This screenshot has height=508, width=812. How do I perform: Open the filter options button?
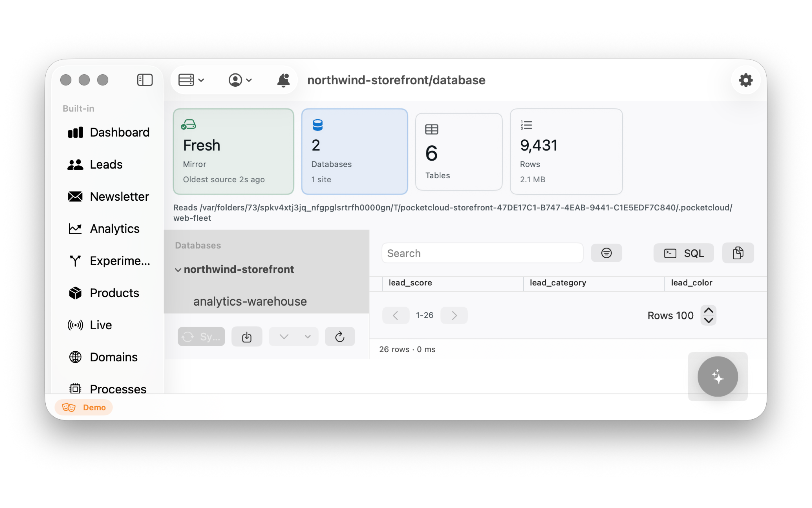pyautogui.click(x=606, y=253)
